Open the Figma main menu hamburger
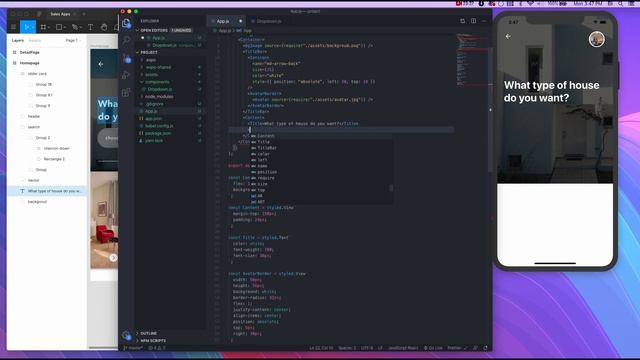This screenshot has height=360, width=640. click(x=13, y=27)
